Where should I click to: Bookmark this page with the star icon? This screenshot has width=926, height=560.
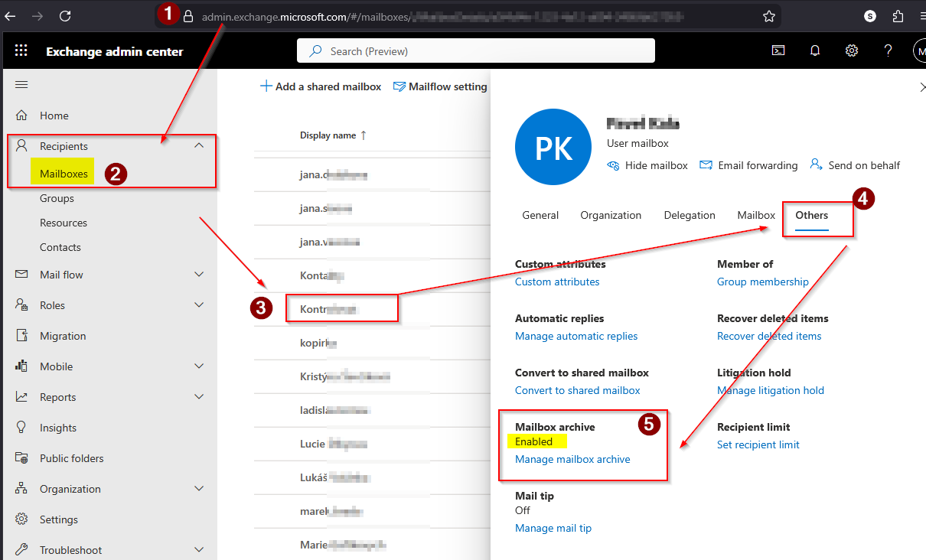(x=769, y=16)
